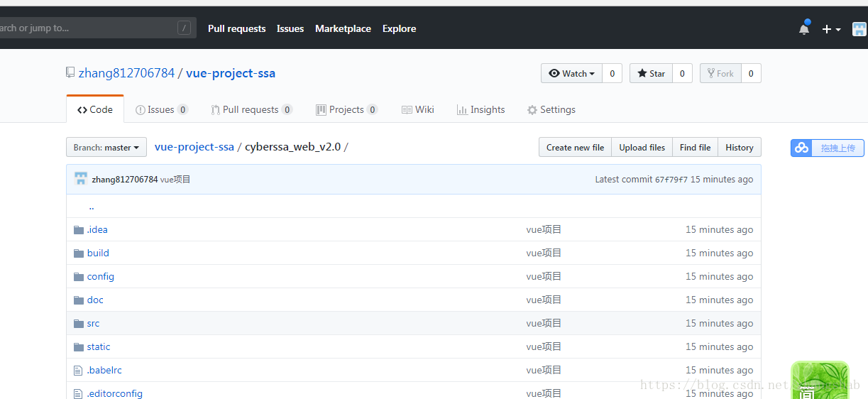Open Marketplace in top navigation
The height and width of the screenshot is (399, 868).
(344, 29)
